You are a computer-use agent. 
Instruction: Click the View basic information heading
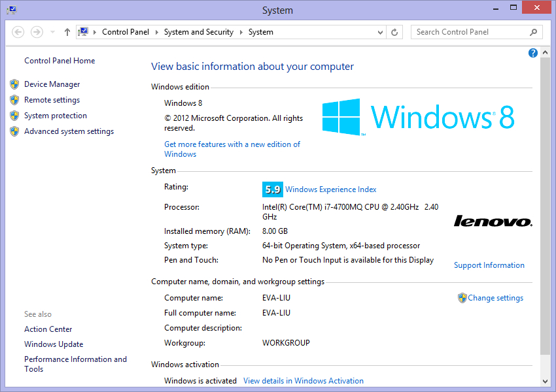[252, 67]
